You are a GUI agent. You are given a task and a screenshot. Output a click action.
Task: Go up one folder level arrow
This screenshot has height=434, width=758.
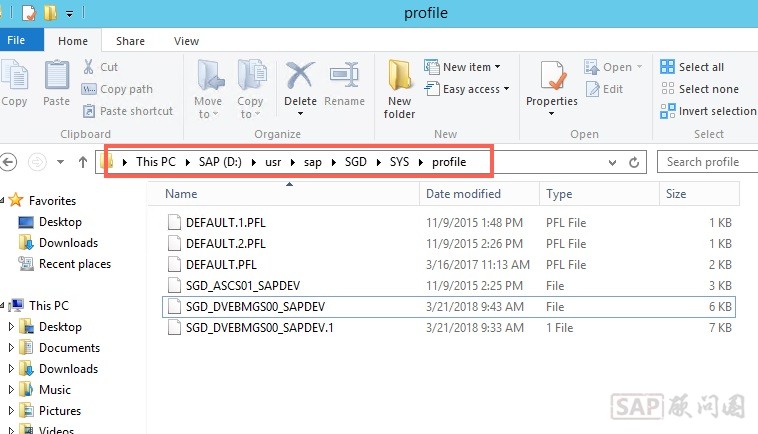pos(83,162)
